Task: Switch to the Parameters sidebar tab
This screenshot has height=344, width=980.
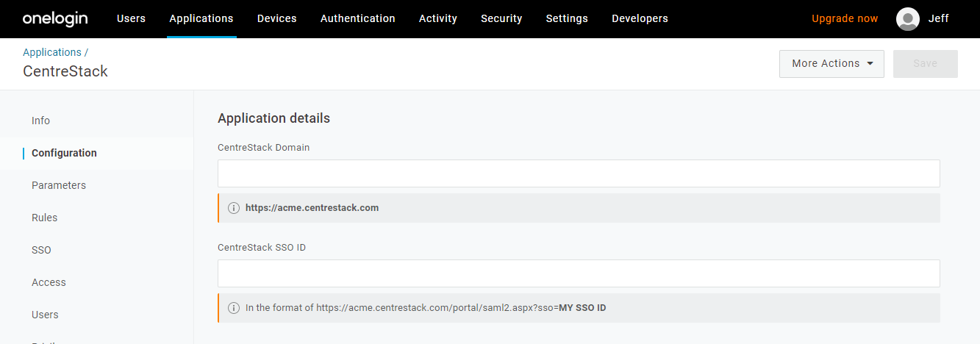Action: [59, 185]
